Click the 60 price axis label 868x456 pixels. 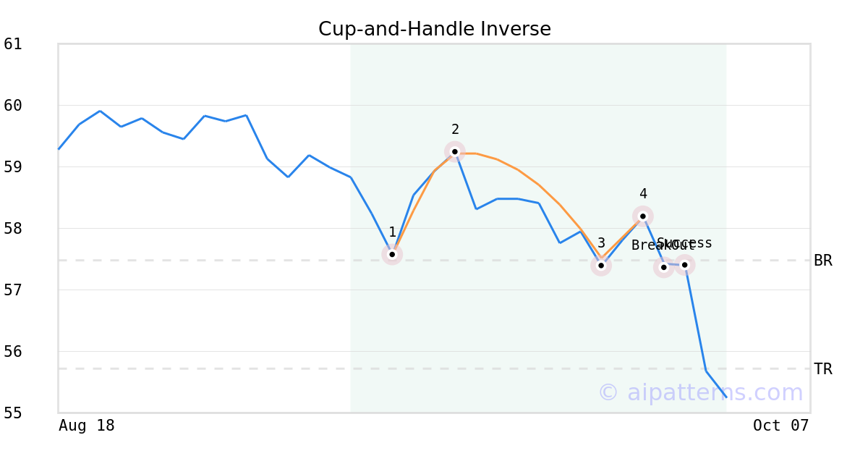pos(13,106)
